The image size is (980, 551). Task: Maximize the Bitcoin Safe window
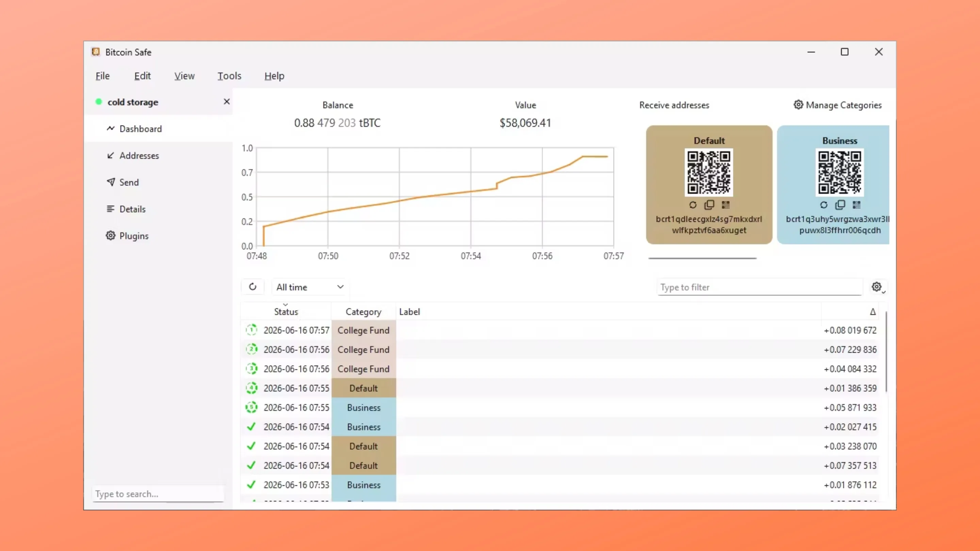click(x=845, y=52)
